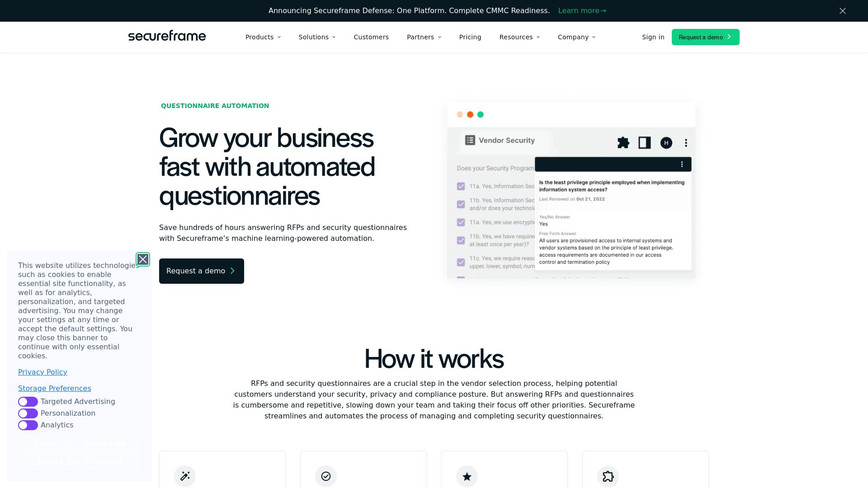Click the puzzle piece feature icon
Image resolution: width=868 pixels, height=488 pixels.
point(608,476)
